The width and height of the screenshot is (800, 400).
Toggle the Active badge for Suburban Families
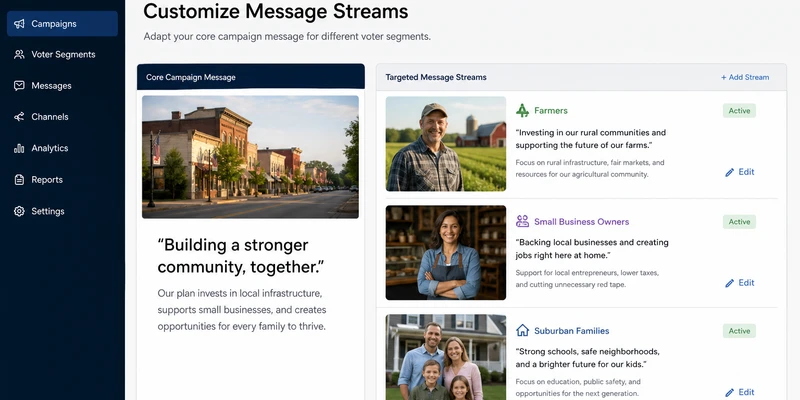click(x=739, y=331)
